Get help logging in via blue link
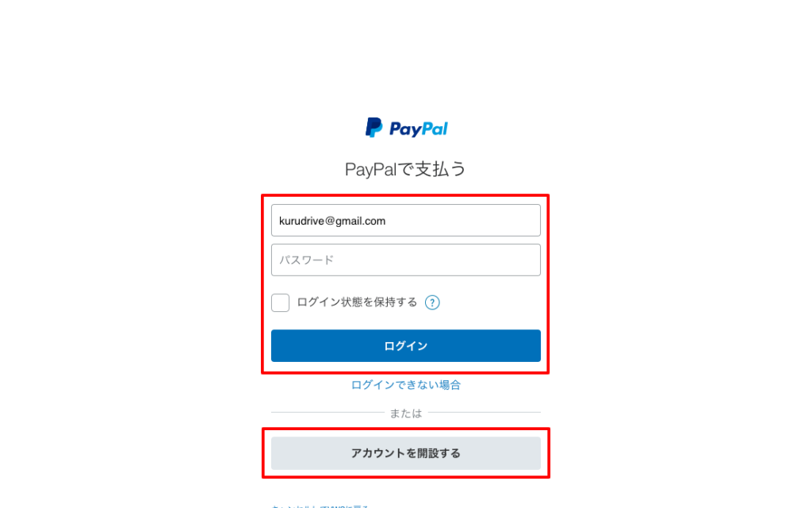The width and height of the screenshot is (812, 508). (405, 385)
